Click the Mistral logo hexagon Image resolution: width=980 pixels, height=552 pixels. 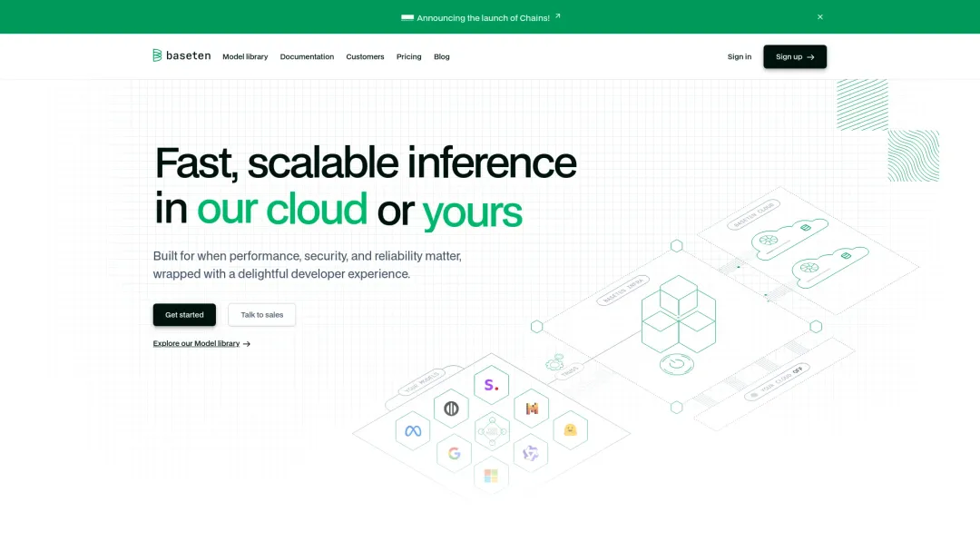532,409
